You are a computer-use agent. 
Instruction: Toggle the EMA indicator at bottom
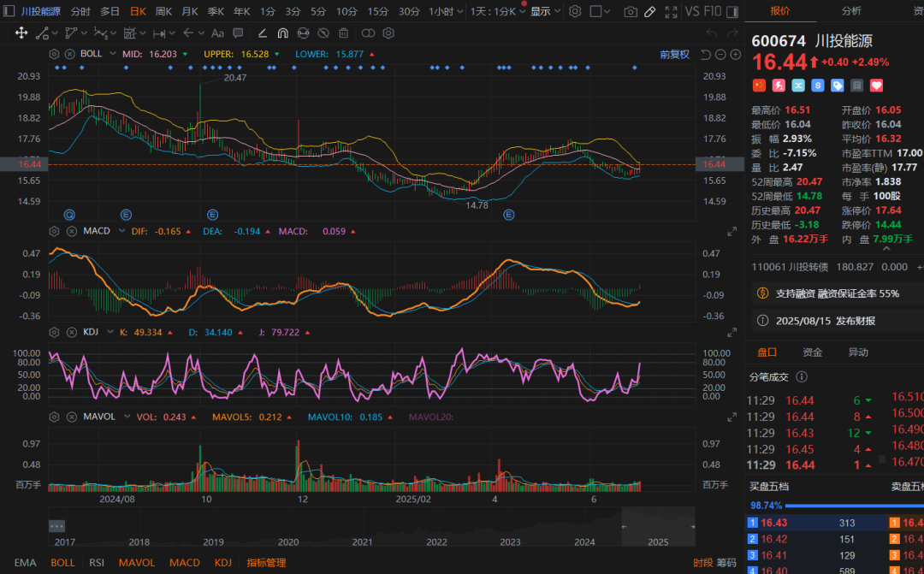(x=25, y=563)
